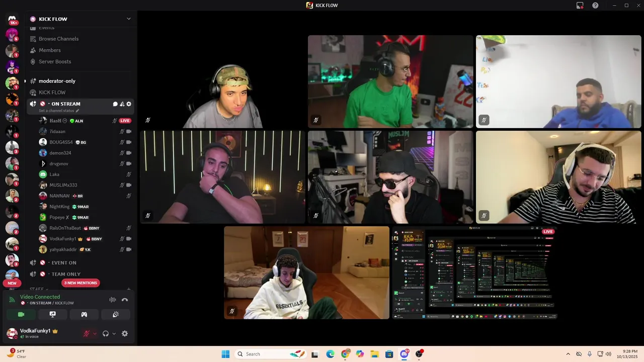Jump to 3 NEW MENTIONS

click(x=80, y=283)
